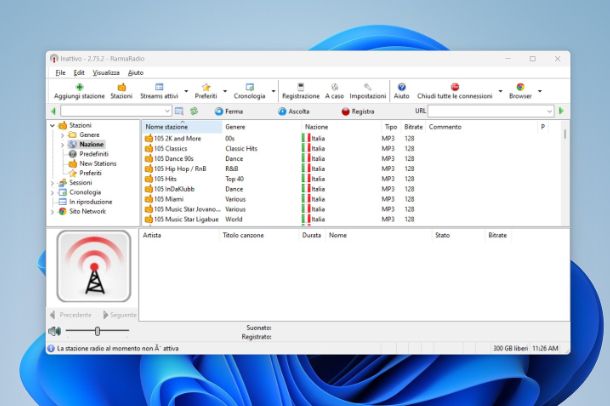
Task: Expand the Cronologia tree node
Action: [x=53, y=192]
